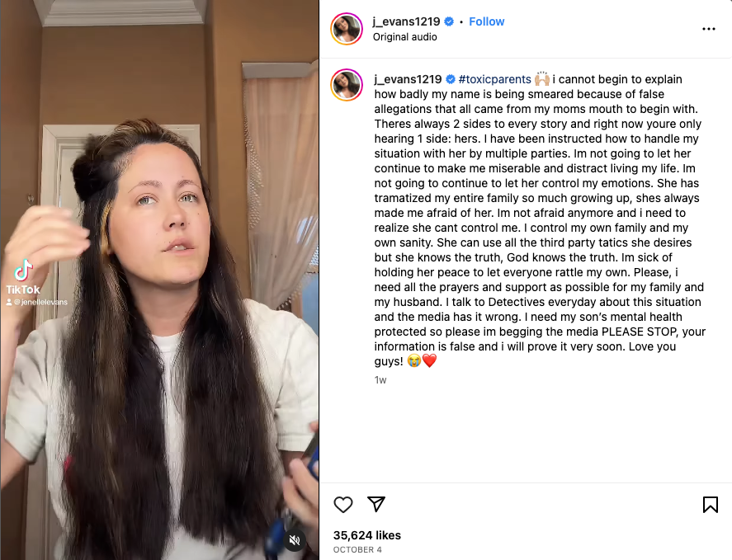Viewport: 732px width, 560px height.
Task: Open the Original audio link
Action: coord(404,37)
